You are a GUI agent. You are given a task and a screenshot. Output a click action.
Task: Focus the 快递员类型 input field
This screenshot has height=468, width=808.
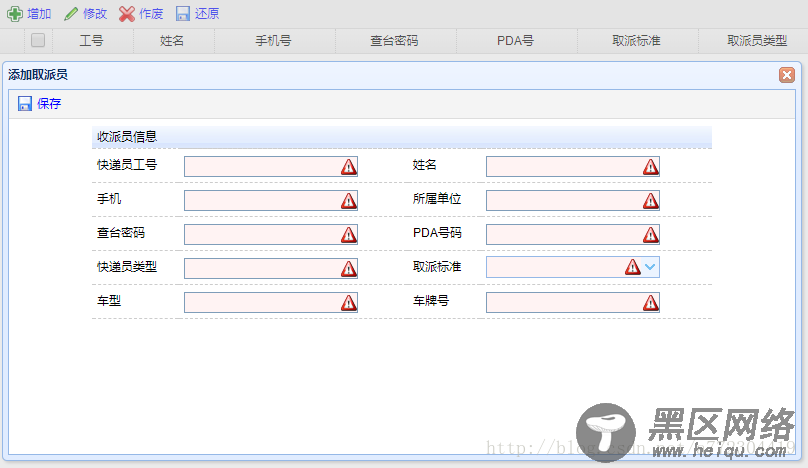click(x=271, y=269)
